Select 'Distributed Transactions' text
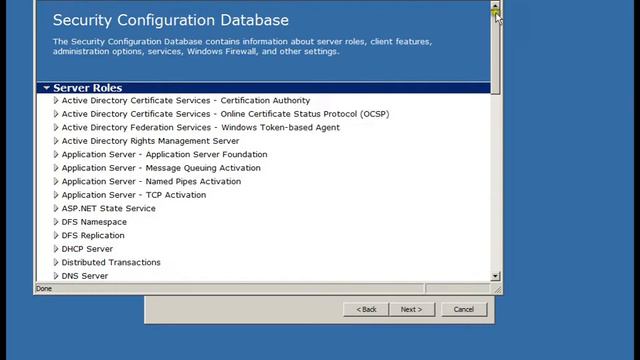 (x=111, y=262)
